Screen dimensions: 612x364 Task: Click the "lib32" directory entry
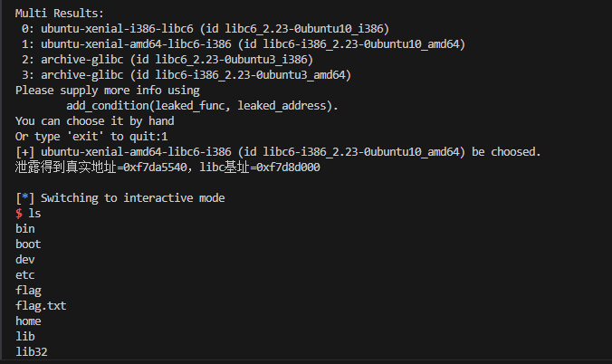point(32,351)
